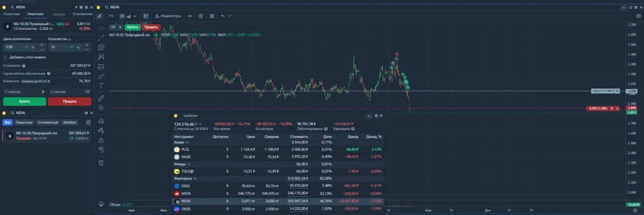
Task: Click Продать button on the chart
Action: point(151,27)
